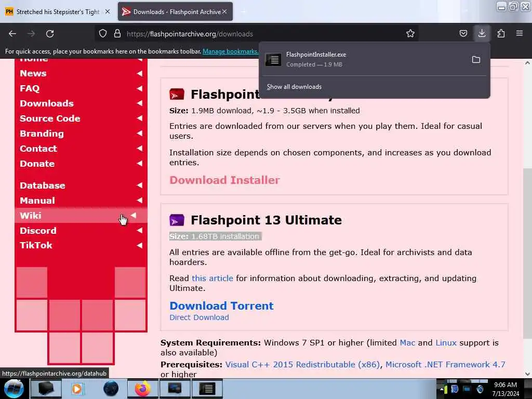
Task: Open the media player taskbar icon
Action: [x=77, y=389]
